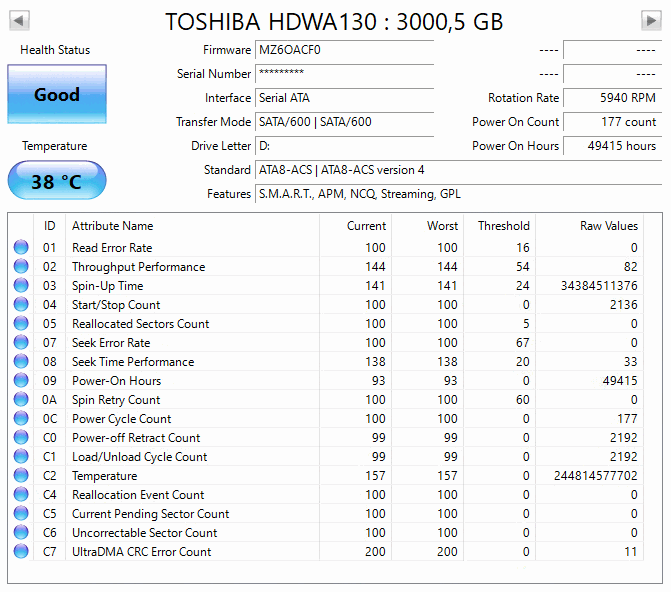Image resolution: width=671 pixels, height=592 pixels.
Task: Select the Uncorrectable Sector Count attribute name
Action: pyautogui.click(x=145, y=533)
